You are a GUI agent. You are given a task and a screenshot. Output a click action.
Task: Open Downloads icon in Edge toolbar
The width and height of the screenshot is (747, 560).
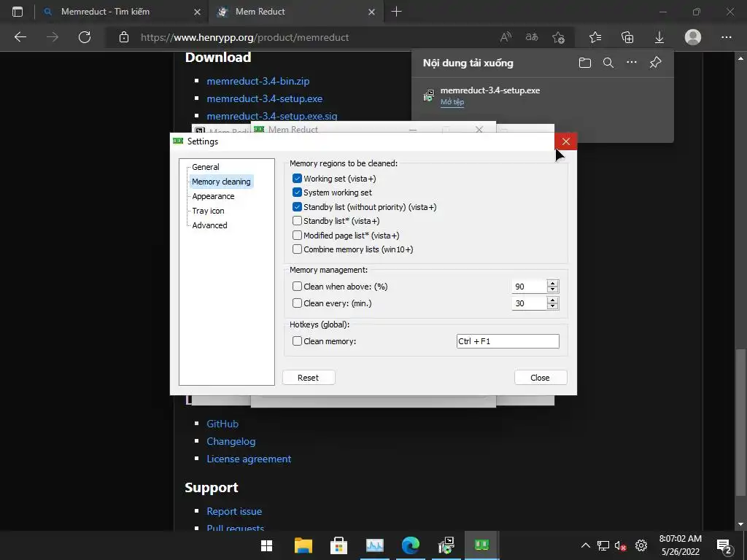(x=659, y=37)
